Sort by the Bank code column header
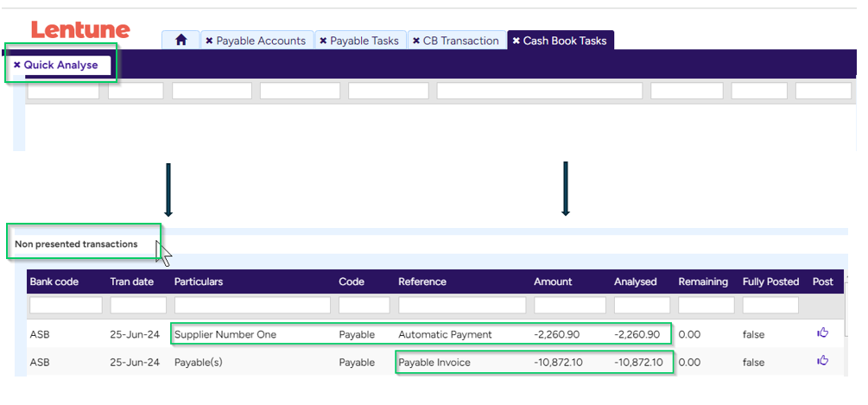The height and width of the screenshot is (405, 868). pyautogui.click(x=54, y=282)
